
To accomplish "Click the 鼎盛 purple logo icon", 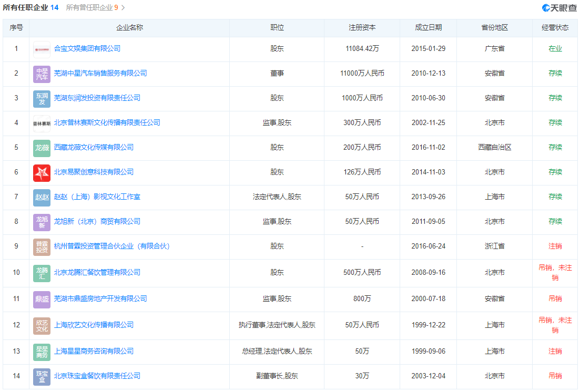I will (42, 300).
